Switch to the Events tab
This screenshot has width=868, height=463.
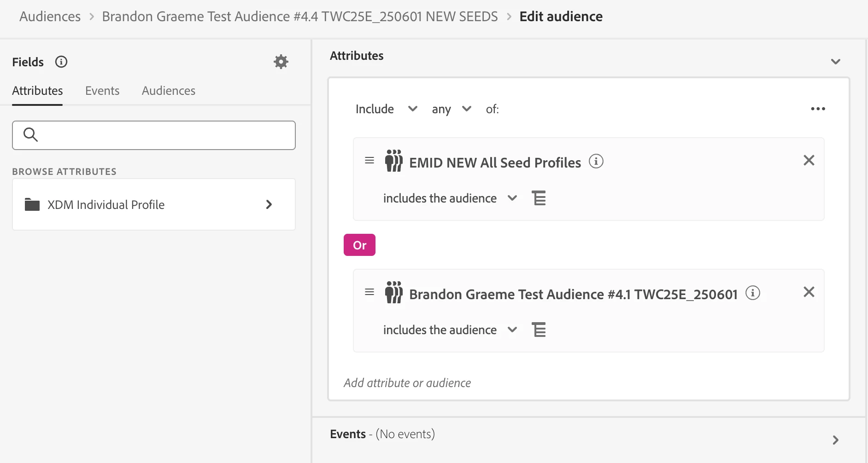[102, 91]
